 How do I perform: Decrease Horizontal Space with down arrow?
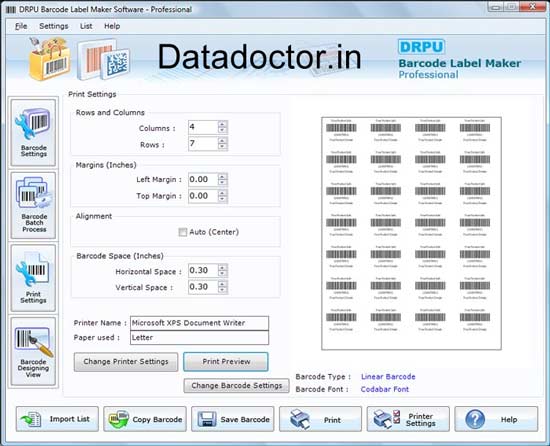(x=222, y=273)
